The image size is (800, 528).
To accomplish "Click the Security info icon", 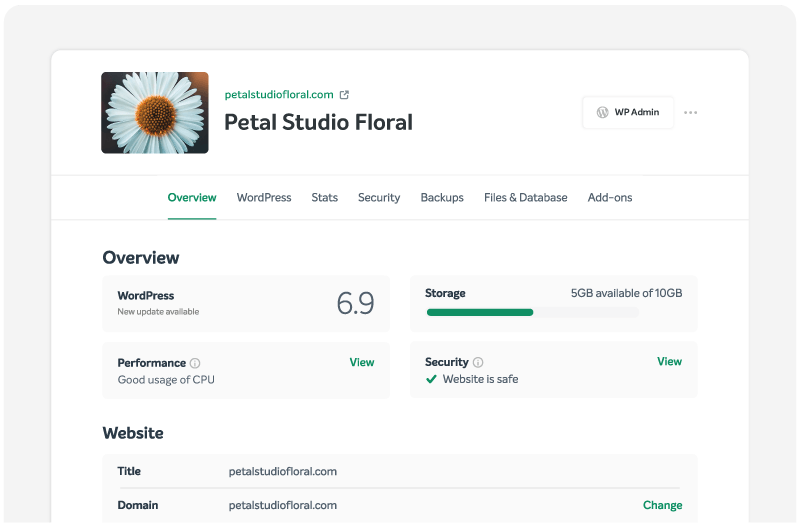I will tap(478, 362).
